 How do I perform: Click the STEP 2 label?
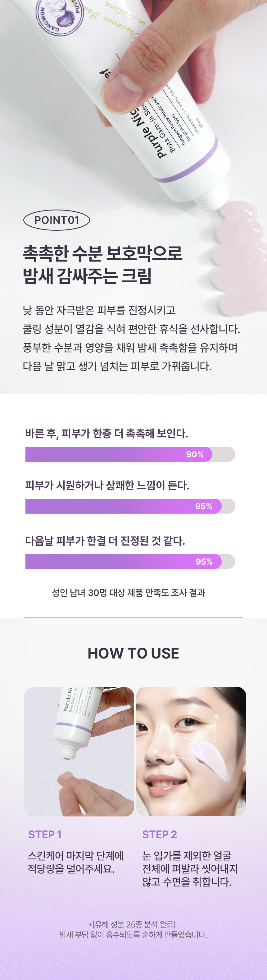pyautogui.click(x=160, y=834)
